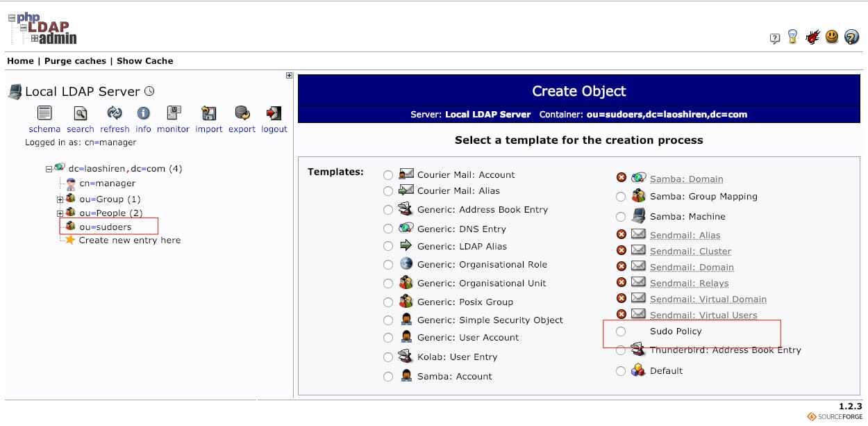Open the schema icon

[44, 113]
